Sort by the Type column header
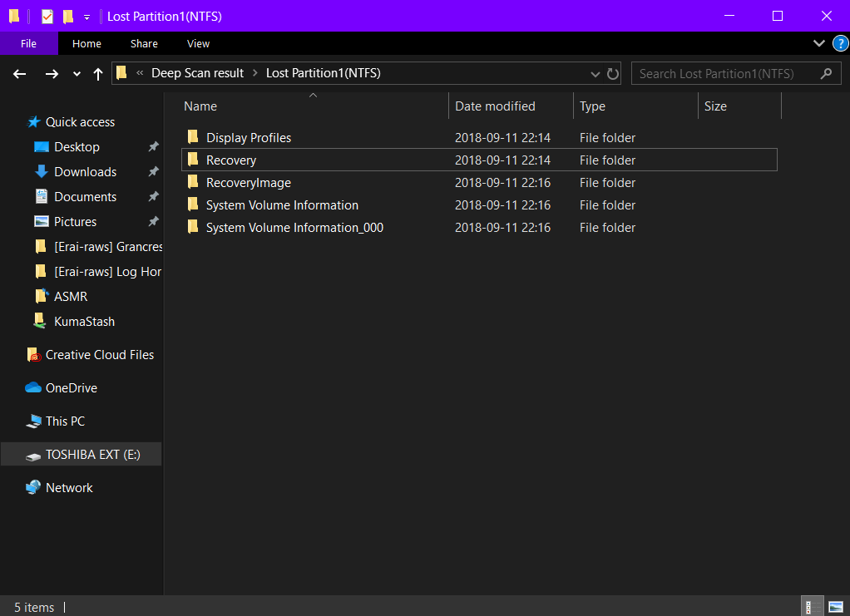Image resolution: width=850 pixels, height=616 pixels. 635,106
